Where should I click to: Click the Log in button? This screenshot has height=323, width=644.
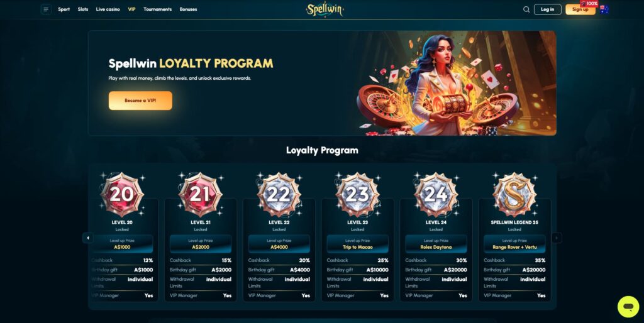(x=548, y=9)
